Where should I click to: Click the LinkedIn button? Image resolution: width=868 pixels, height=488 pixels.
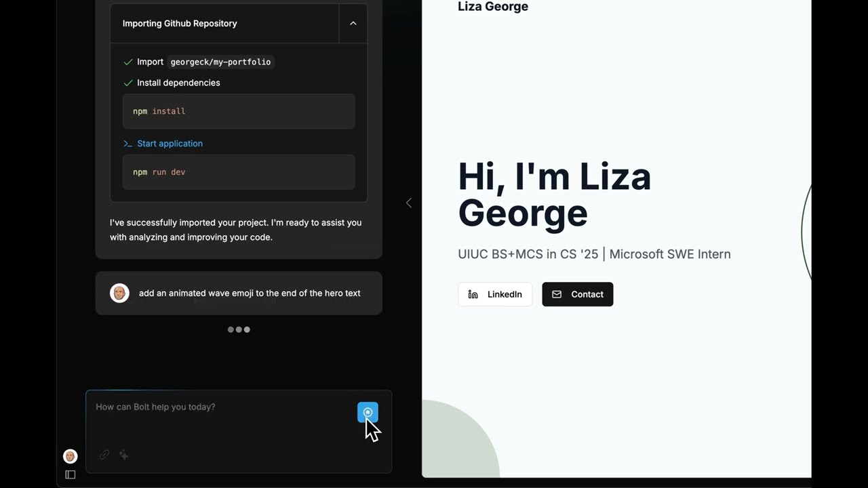point(495,294)
